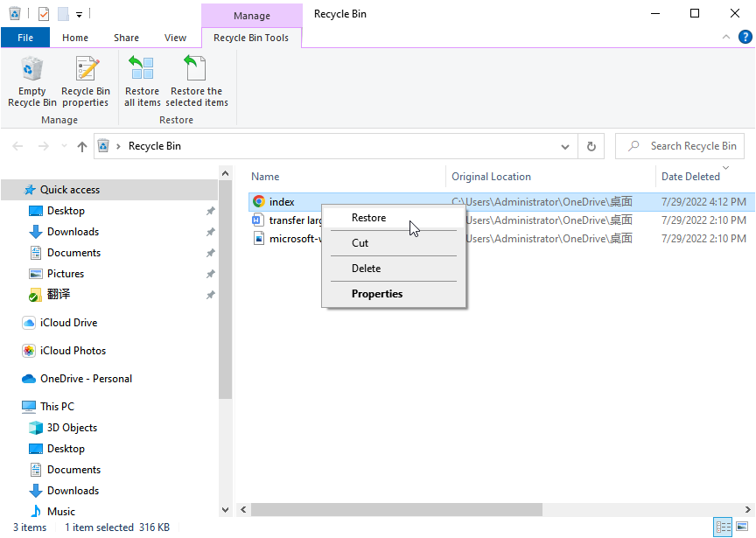Sort by Original Location column
The height and width of the screenshot is (538, 756).
[491, 177]
